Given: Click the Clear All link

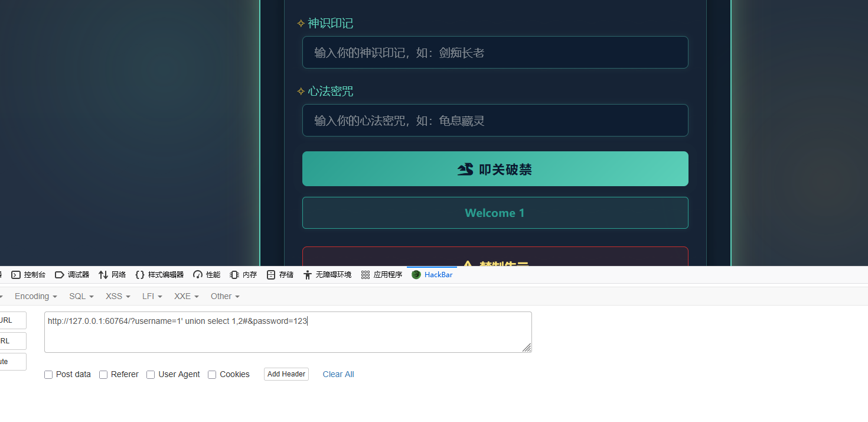Looking at the screenshot, I should coord(338,374).
